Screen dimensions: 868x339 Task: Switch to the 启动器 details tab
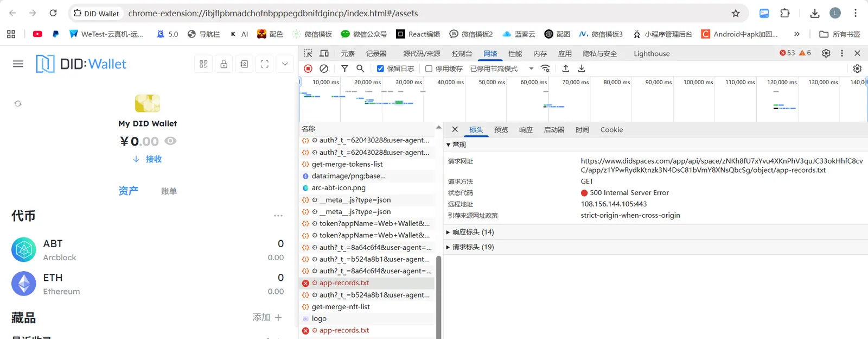554,130
